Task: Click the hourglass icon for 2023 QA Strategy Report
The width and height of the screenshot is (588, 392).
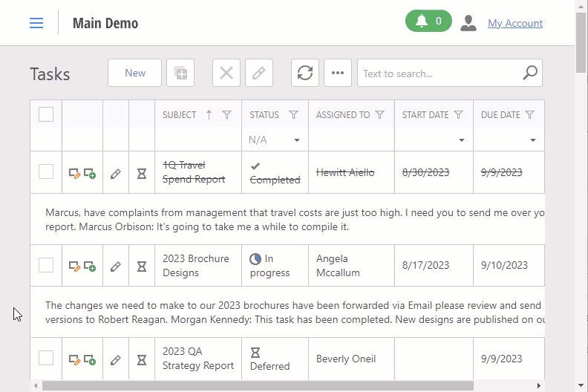Action: 142,360
